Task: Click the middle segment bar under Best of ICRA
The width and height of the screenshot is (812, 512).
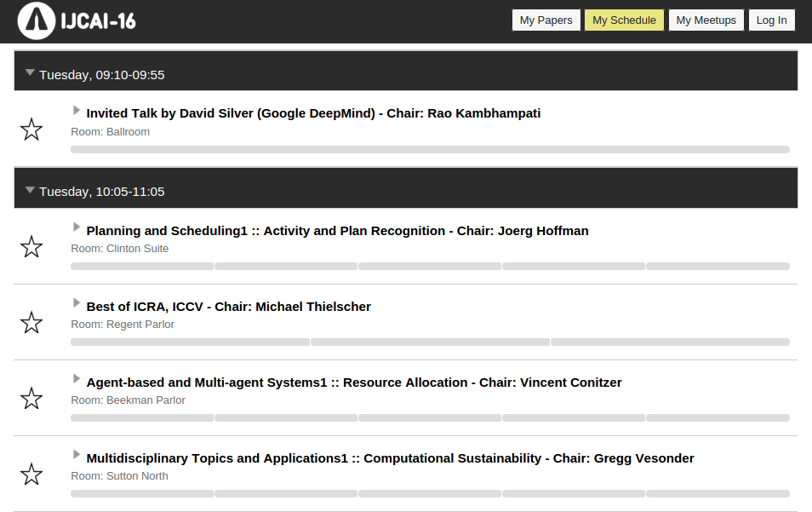Action: point(430,342)
